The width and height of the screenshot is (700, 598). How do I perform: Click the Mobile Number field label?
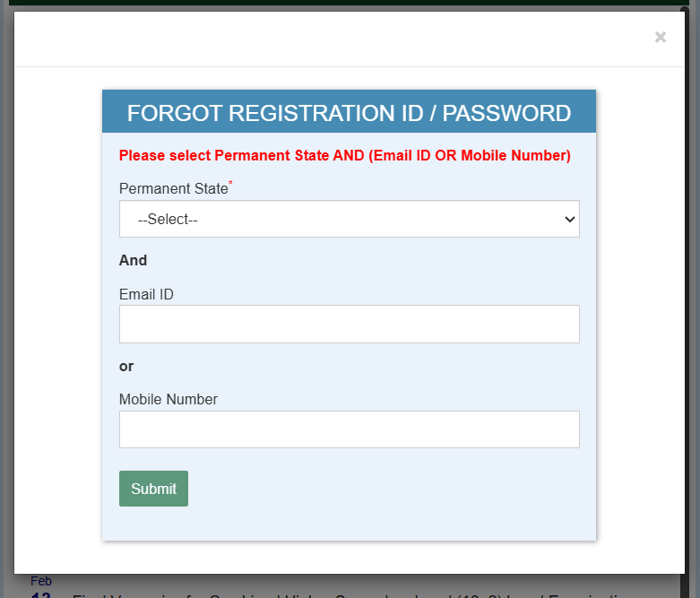click(169, 400)
